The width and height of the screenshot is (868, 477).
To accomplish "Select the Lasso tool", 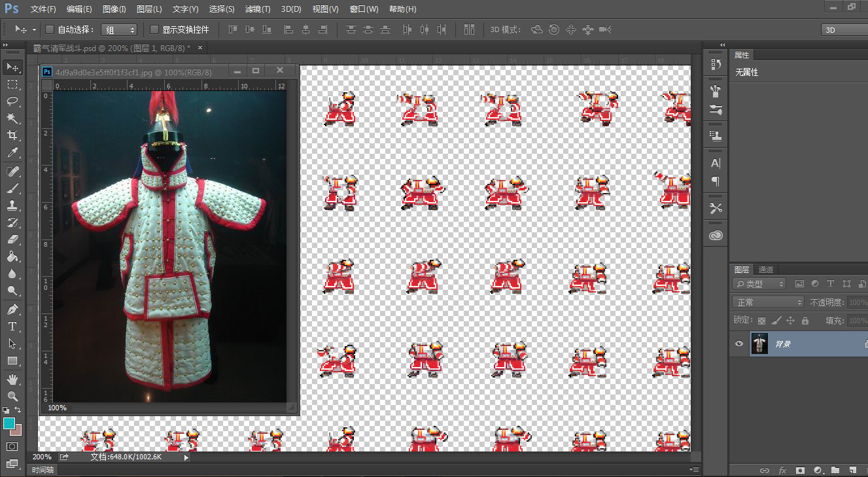I will click(x=12, y=101).
